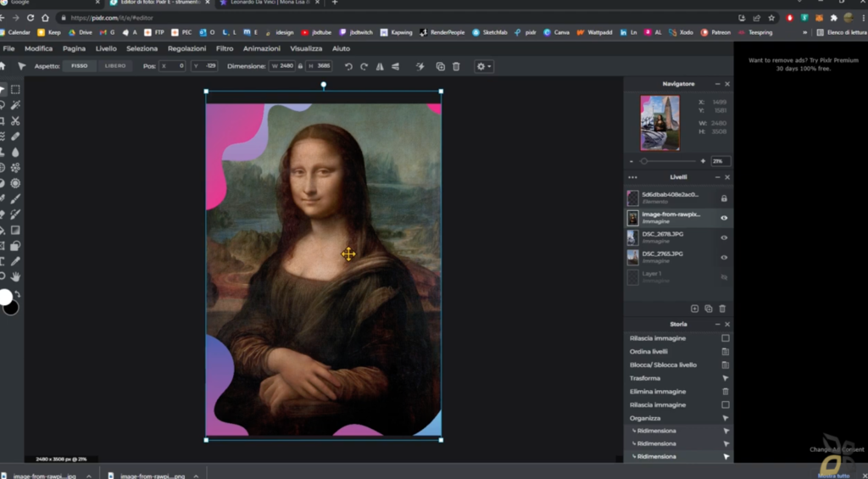Swap foreground and background colors
Viewport: 868px width, 479px height.
(x=17, y=294)
